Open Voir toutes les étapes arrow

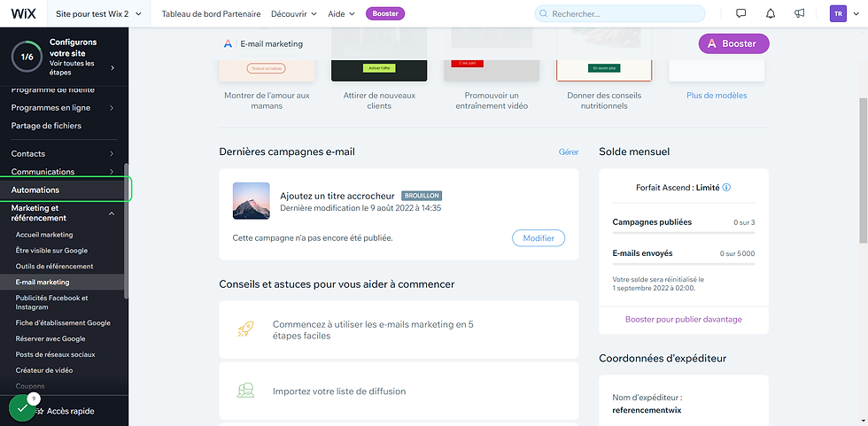(112, 68)
